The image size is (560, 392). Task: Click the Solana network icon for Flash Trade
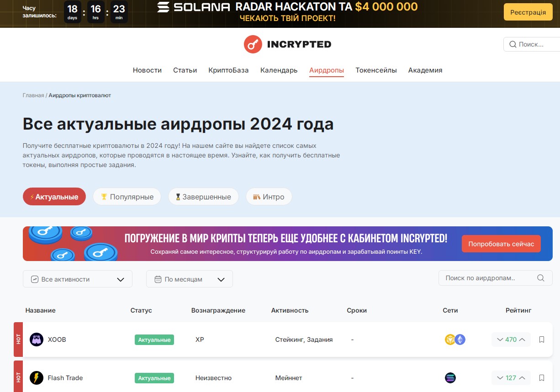click(x=450, y=378)
